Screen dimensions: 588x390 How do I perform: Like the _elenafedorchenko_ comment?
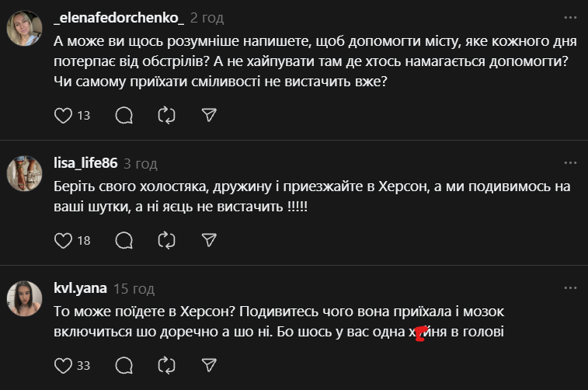coord(63,116)
